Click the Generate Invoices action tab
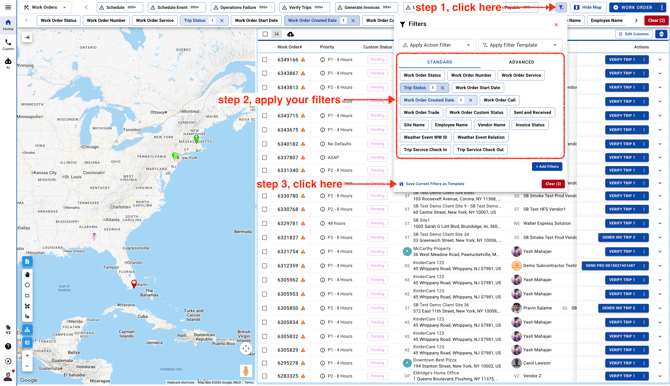 [366, 7]
